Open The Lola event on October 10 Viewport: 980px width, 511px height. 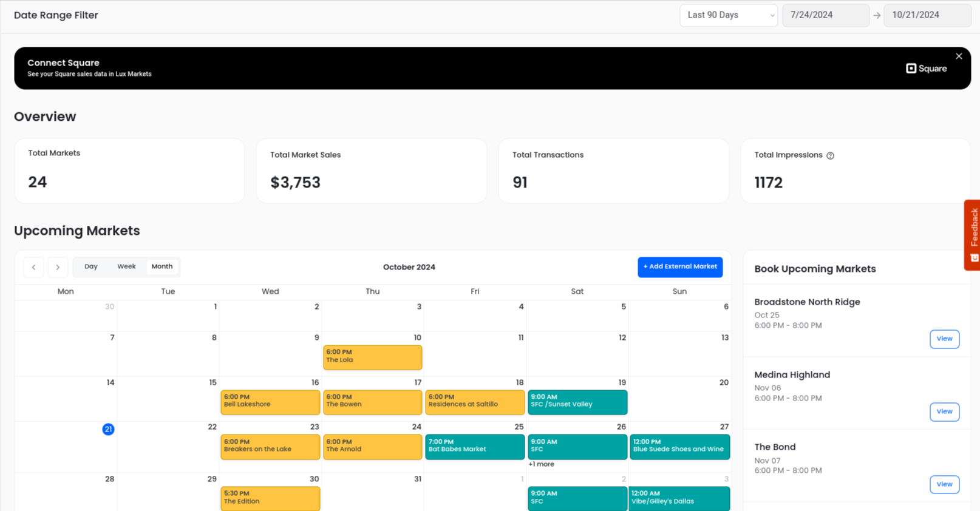pyautogui.click(x=372, y=357)
